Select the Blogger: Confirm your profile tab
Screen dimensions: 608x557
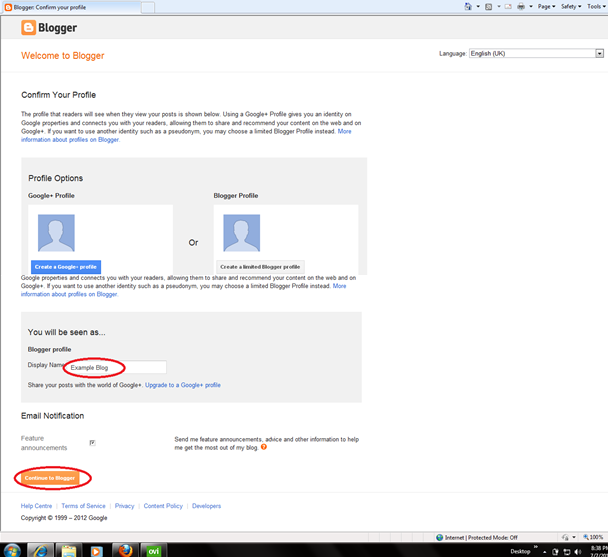click(72, 7)
